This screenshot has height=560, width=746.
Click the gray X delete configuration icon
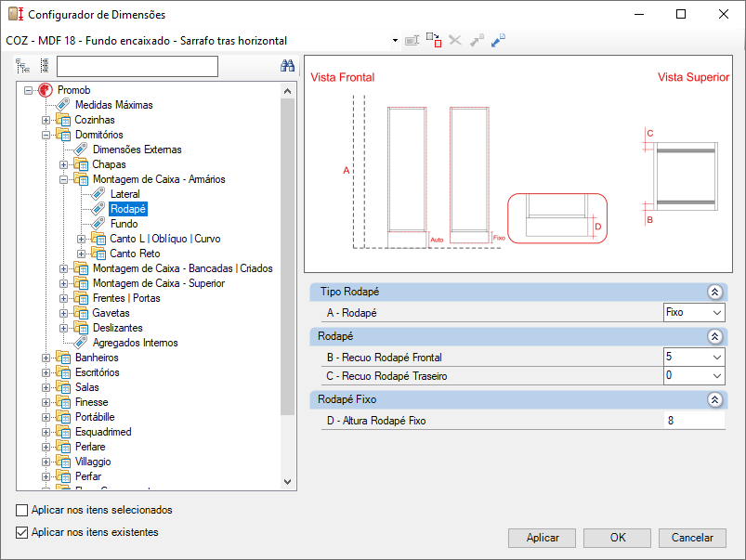[455, 41]
